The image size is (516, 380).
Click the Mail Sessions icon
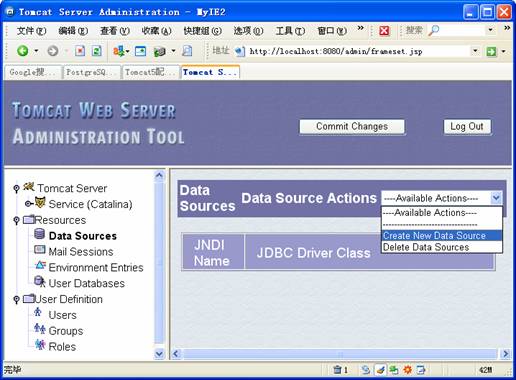(x=40, y=250)
